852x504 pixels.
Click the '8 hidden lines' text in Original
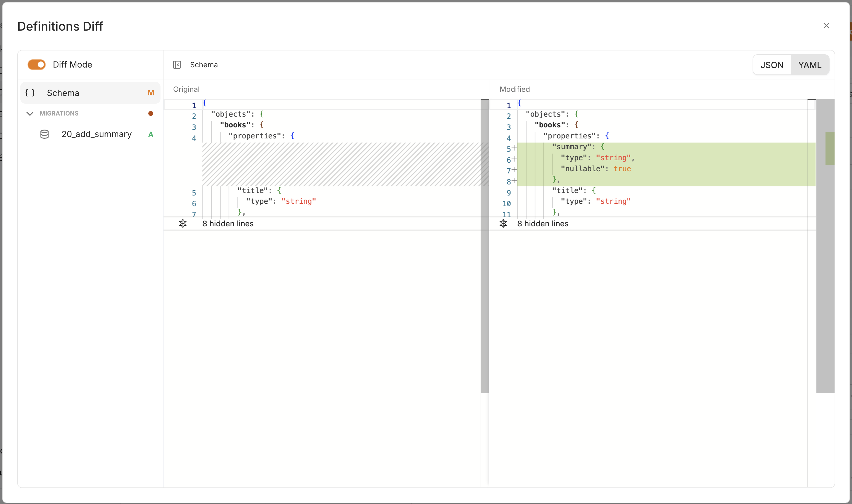coord(228,224)
